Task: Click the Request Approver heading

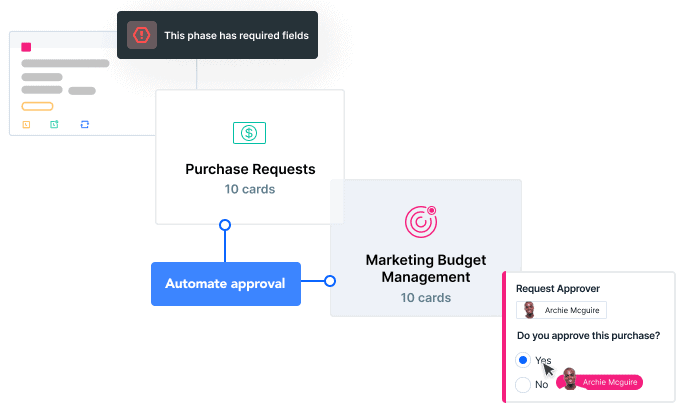Action: 558,289
